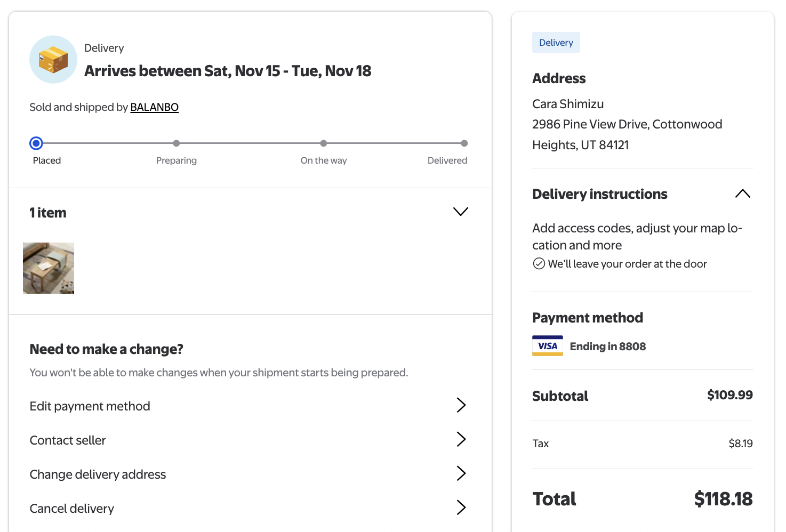This screenshot has height=532, width=786.
Task: Click the checkmark icon beside leave-at-door note
Action: (x=539, y=264)
